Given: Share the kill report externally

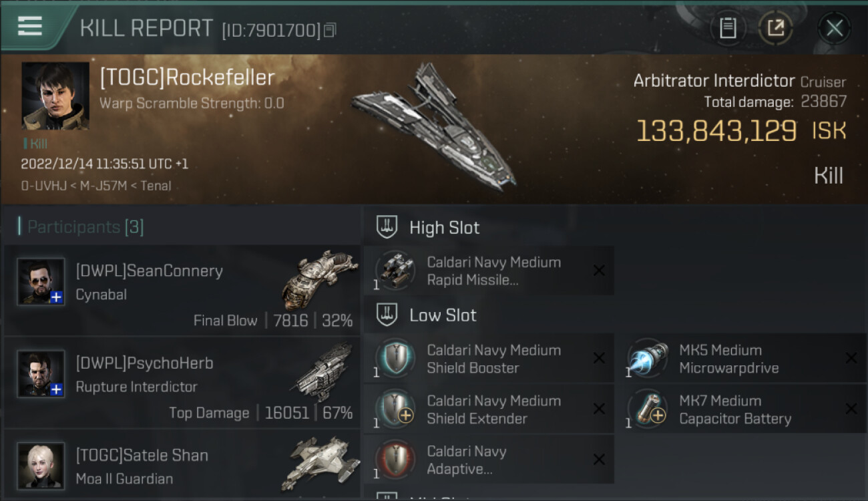Looking at the screenshot, I should [775, 28].
